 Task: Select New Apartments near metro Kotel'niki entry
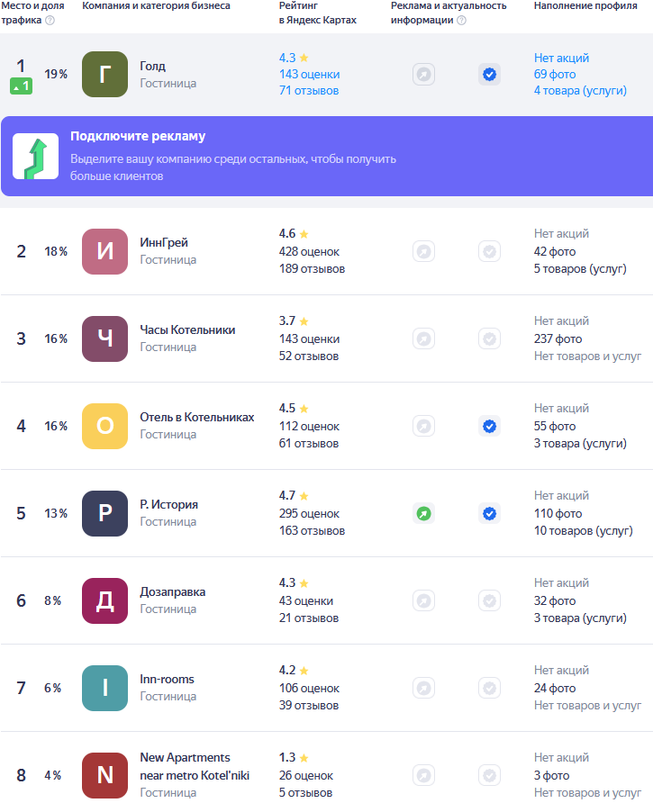click(194, 766)
